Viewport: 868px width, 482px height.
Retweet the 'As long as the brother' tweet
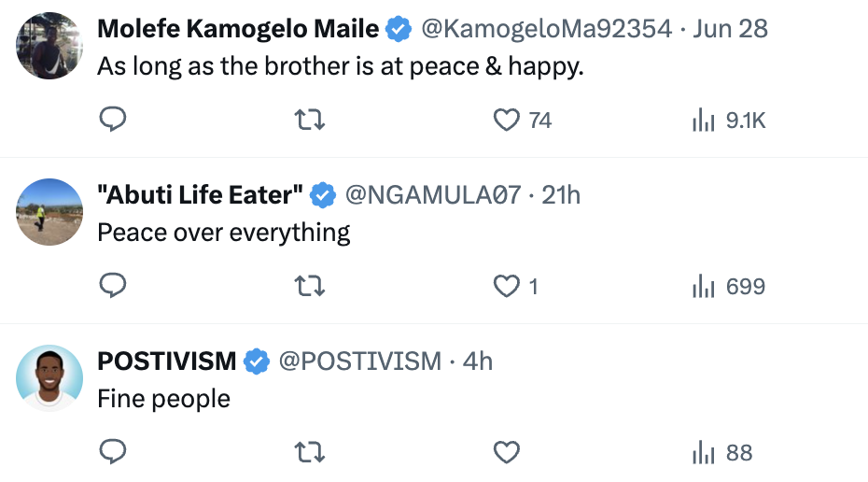point(310,120)
